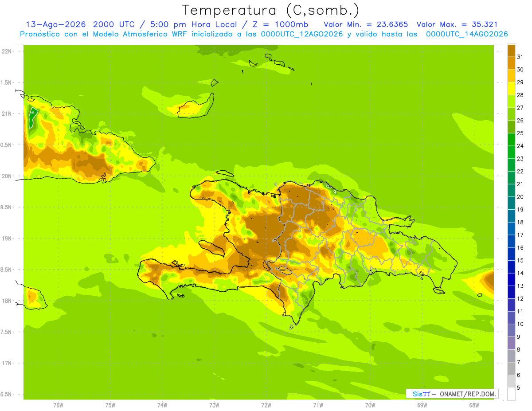Pick the legend swatch between 29 and 30
Screen dimensions: 532x411
click(x=511, y=76)
